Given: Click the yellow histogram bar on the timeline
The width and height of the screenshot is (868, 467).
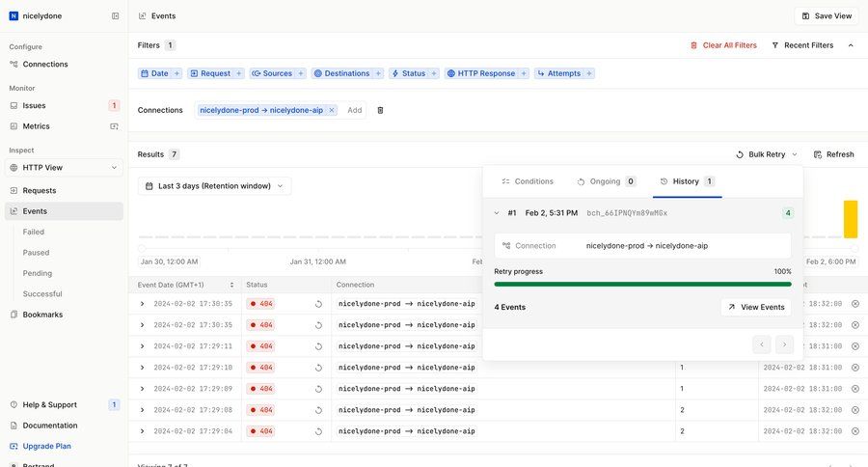Looking at the screenshot, I should [851, 219].
